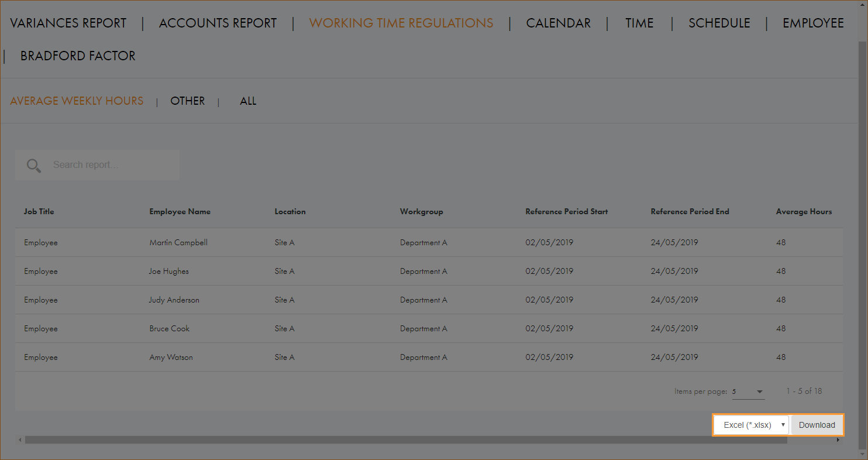Go to the Calendar tab
The height and width of the screenshot is (460, 868).
[558, 23]
